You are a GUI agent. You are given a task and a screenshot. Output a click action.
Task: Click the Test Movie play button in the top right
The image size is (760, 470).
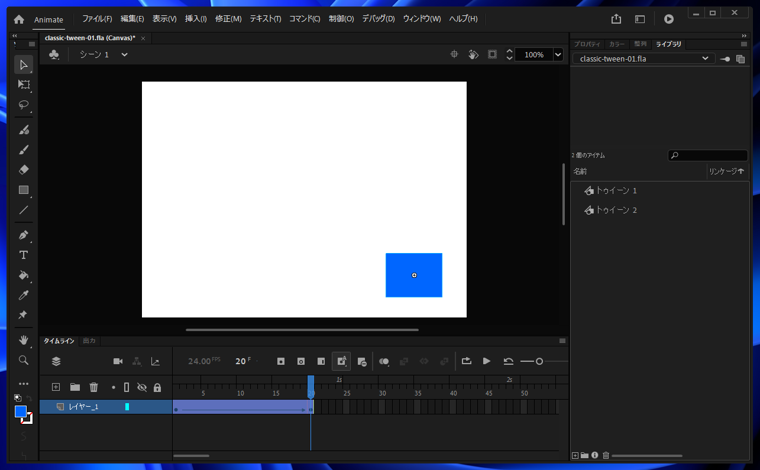(x=668, y=19)
